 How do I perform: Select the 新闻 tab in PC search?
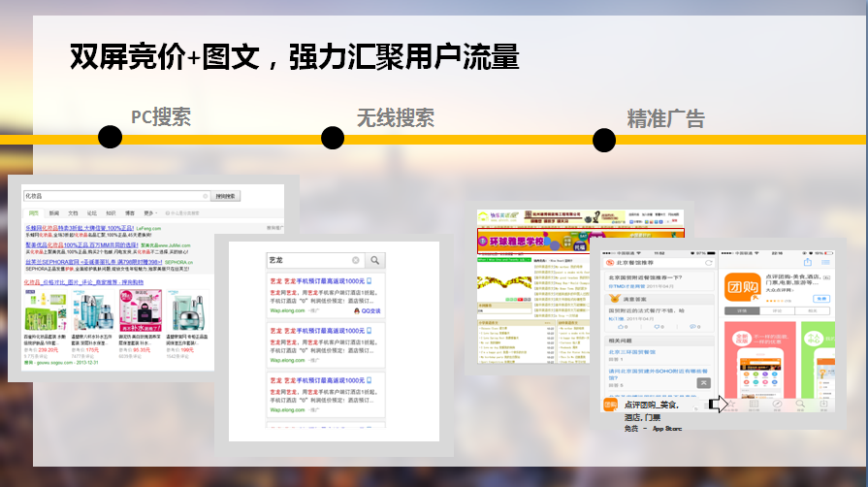[53, 213]
